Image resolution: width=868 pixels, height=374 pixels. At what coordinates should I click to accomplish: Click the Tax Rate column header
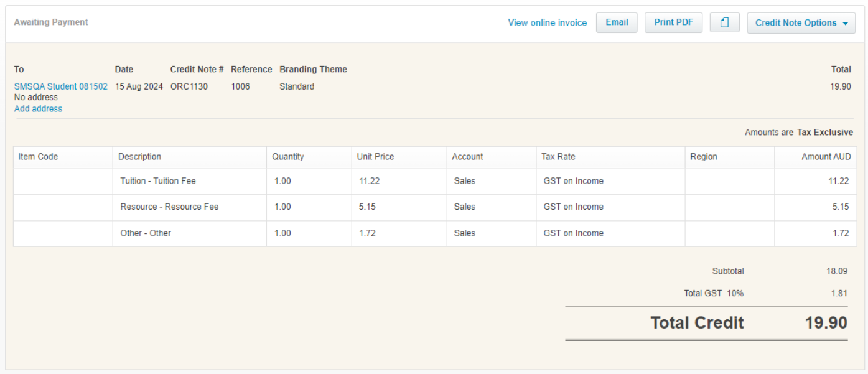pyautogui.click(x=558, y=157)
